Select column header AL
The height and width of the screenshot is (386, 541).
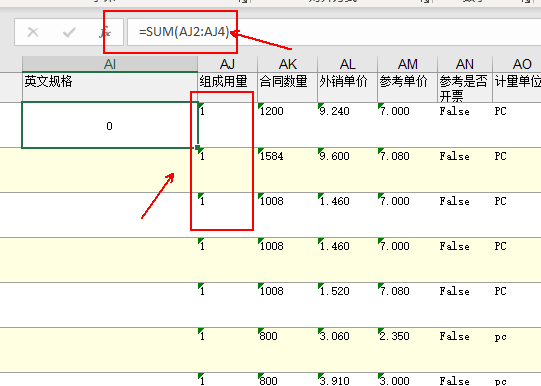point(347,64)
